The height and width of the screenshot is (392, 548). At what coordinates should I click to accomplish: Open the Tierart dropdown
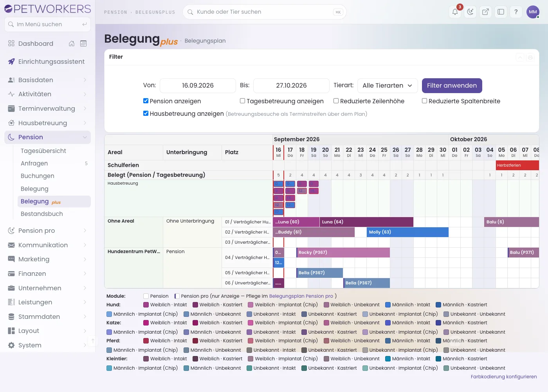pyautogui.click(x=388, y=86)
